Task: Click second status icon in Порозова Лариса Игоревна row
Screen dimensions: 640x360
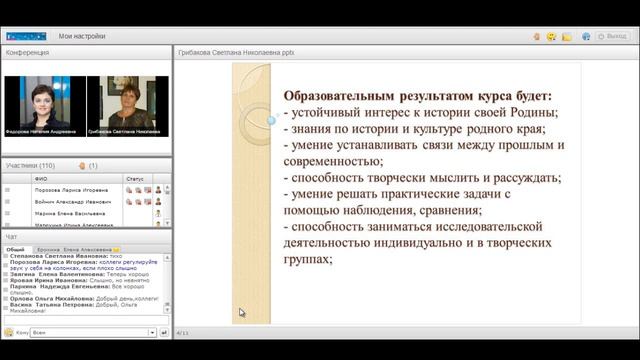Action: point(138,190)
